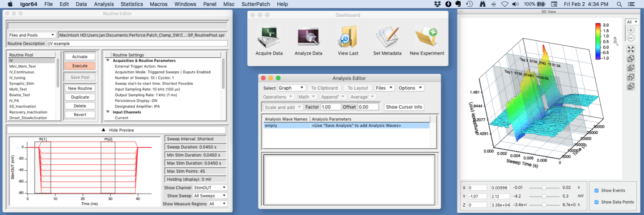Click the Hide Preview bar
Screen dimensions: 644x215
117,130
